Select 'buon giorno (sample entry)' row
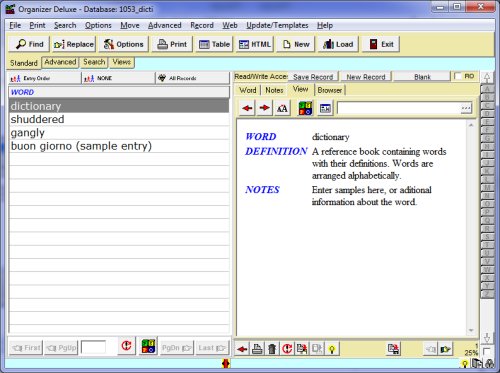Viewport: 500px width, 373px height. [119, 146]
